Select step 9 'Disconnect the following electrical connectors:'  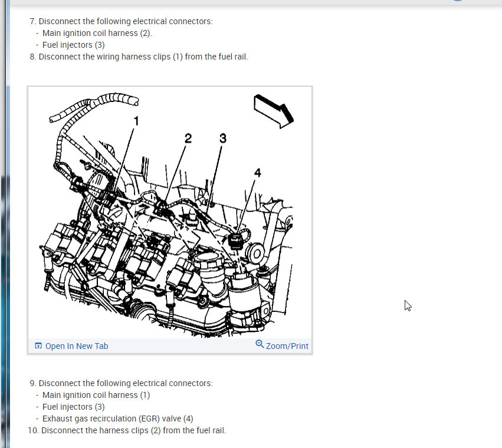[x=121, y=383]
